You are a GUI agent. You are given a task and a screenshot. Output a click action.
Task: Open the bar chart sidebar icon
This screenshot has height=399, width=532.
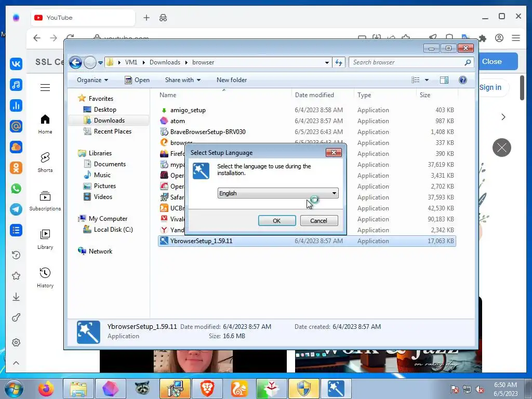[x=16, y=105]
